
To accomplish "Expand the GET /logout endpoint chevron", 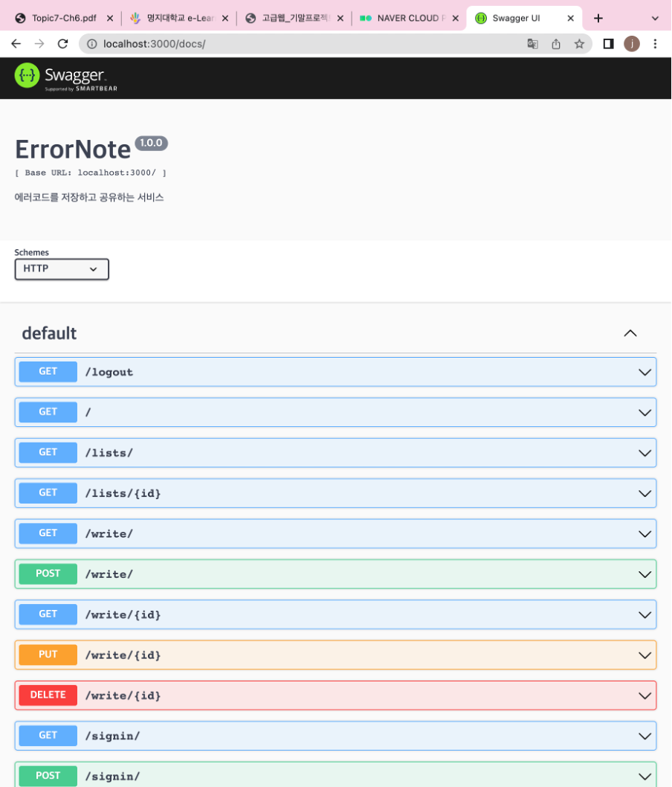I will [x=644, y=371].
